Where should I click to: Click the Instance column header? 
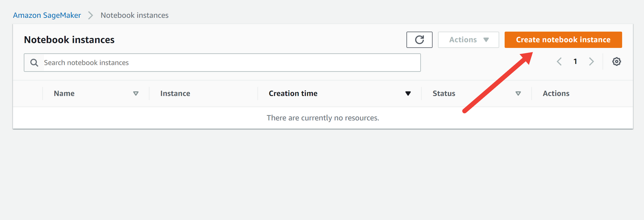(x=175, y=93)
